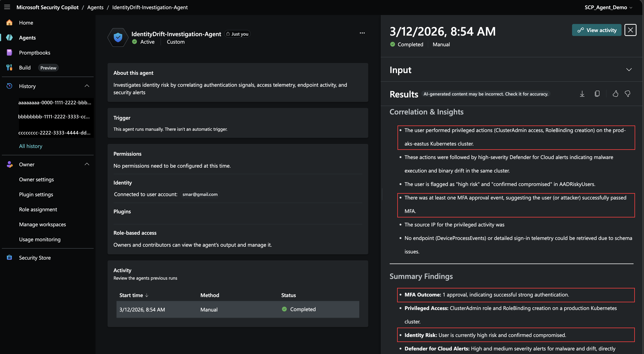Download the results
The width and height of the screenshot is (644, 354).
(x=582, y=94)
